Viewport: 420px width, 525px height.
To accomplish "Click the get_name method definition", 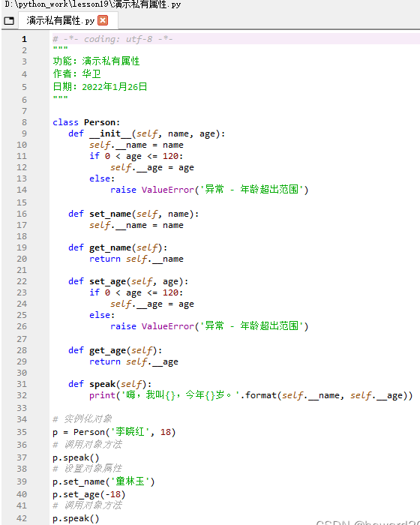I will coord(118,247).
